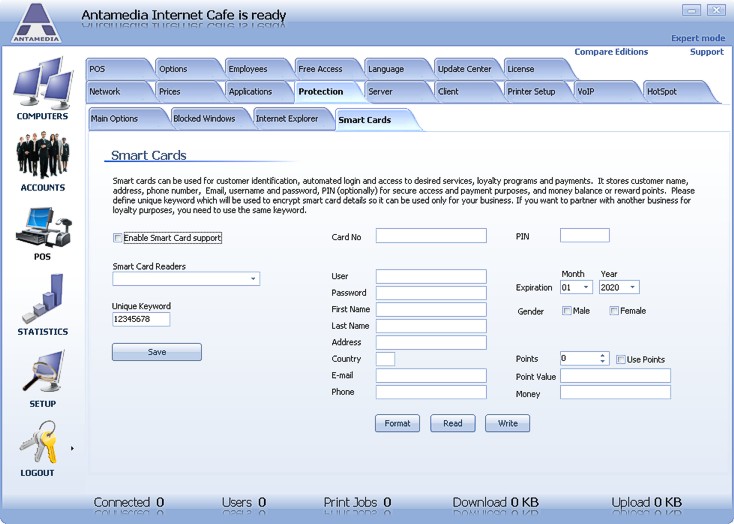Click the Print Jobs status text

pos(357,502)
